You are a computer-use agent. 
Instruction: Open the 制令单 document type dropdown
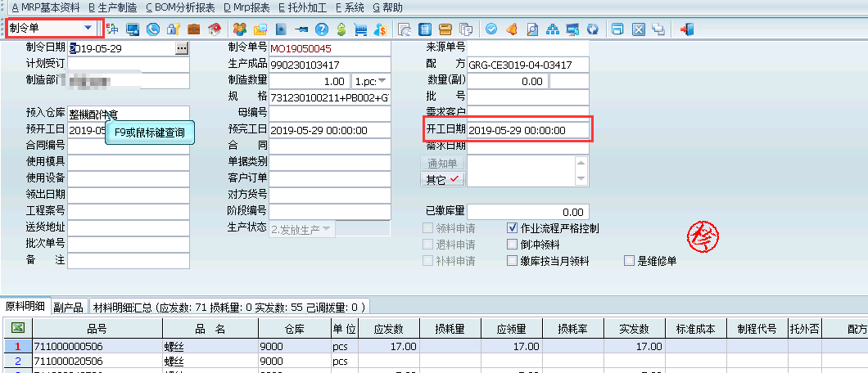(88, 28)
